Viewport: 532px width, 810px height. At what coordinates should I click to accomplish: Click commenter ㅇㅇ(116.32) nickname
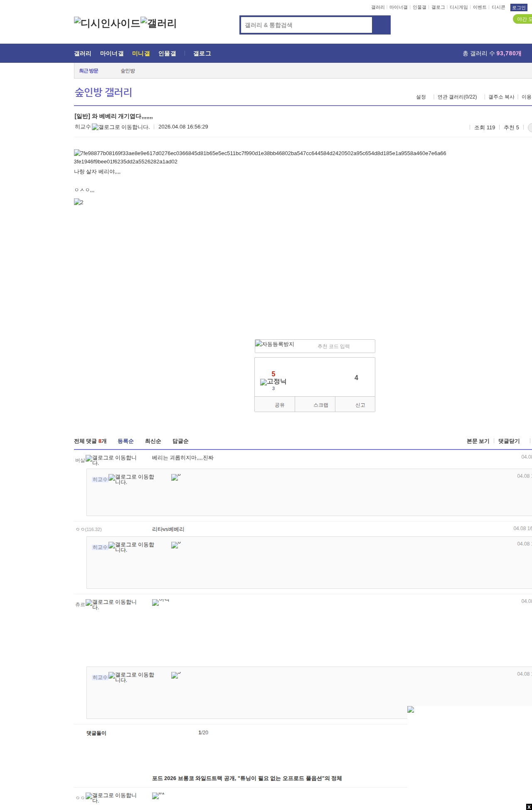[x=89, y=529]
